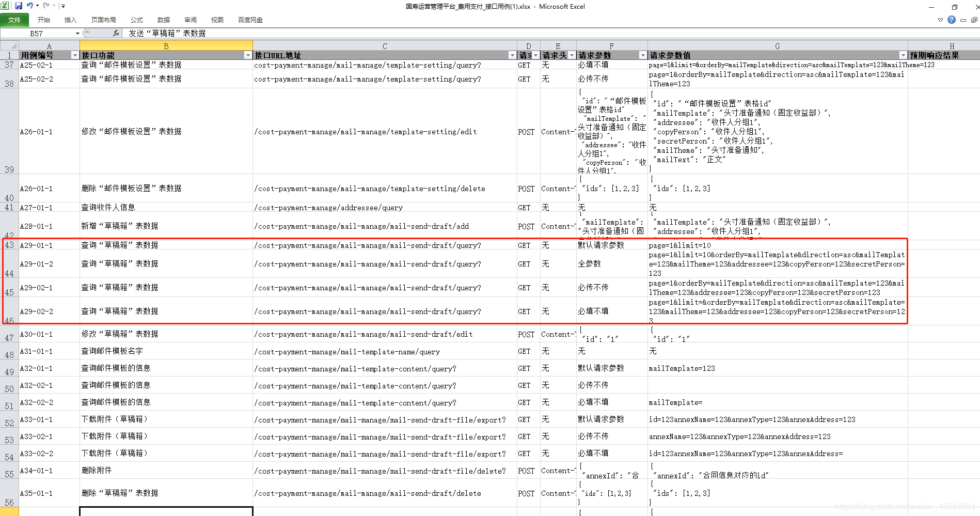Open filter dropdown for 接口功能 column
980x516 pixels.
[x=248, y=55]
